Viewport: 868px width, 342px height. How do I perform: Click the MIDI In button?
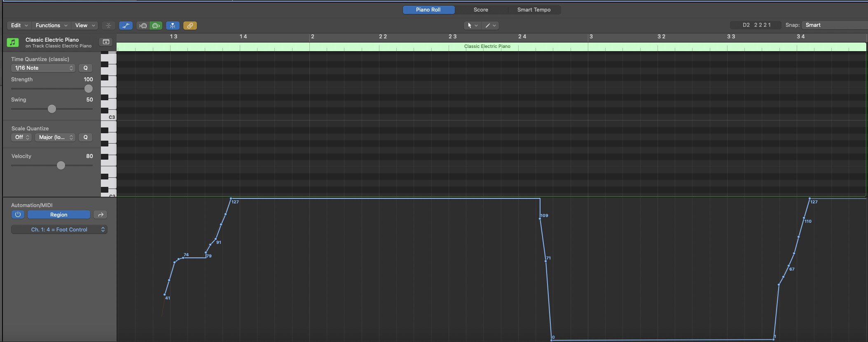pyautogui.click(x=143, y=26)
